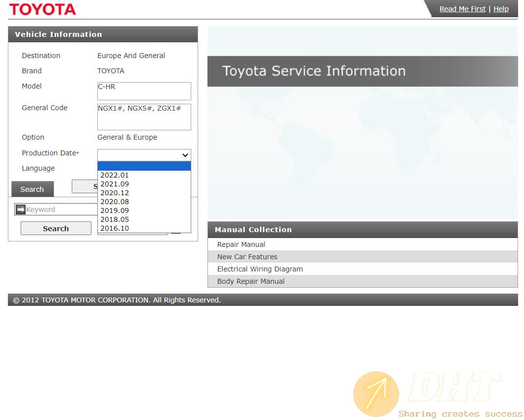
Task: Open the Help link
Action: (x=501, y=9)
